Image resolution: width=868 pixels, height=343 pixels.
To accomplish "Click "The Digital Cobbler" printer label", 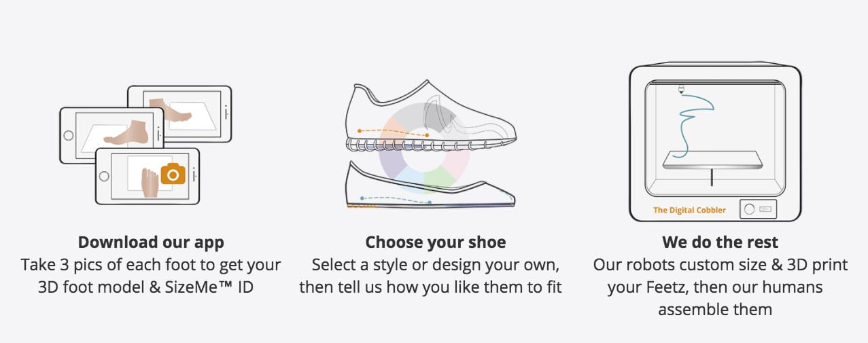I will 689,210.
